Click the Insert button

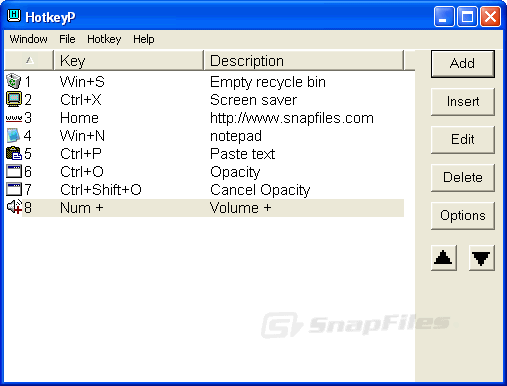pyautogui.click(x=463, y=102)
